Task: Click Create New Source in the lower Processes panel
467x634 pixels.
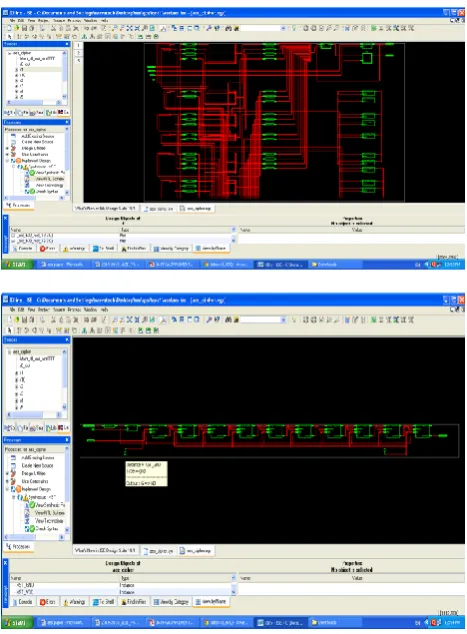Action: point(37,465)
